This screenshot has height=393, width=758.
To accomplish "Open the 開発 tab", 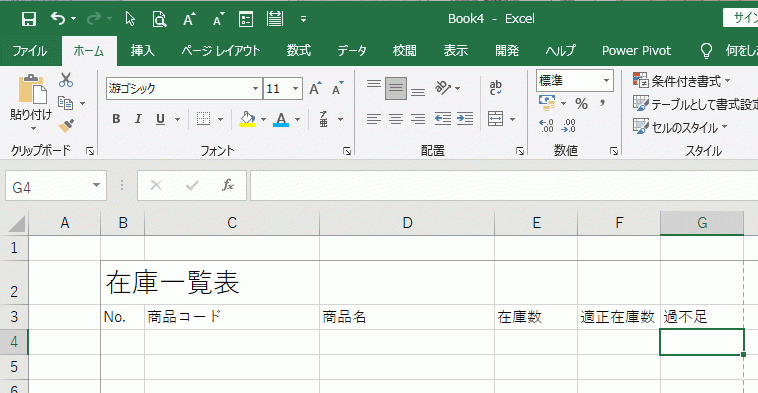I will tap(507, 51).
